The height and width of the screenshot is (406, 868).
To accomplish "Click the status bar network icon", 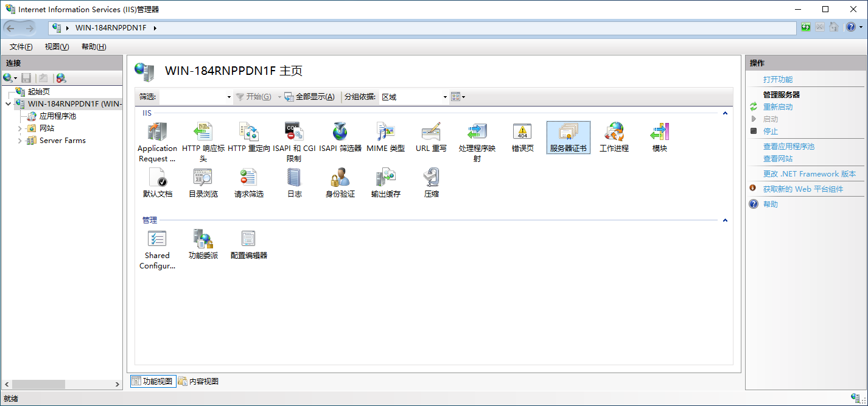I will 855,399.
